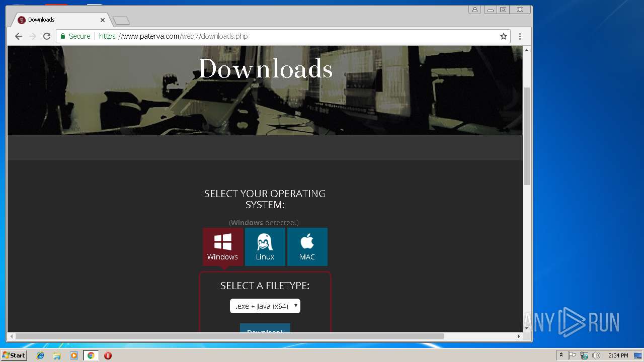Image resolution: width=644 pixels, height=362 pixels.
Task: Click the vertical scrollbar thumb
Action: coord(527,136)
